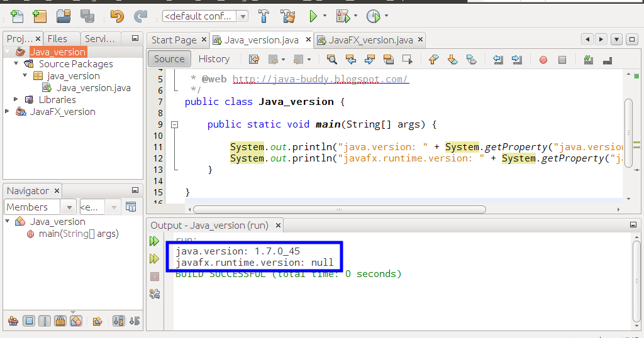Find next occurrence icon
The width and height of the screenshot is (644, 338).
click(370, 60)
